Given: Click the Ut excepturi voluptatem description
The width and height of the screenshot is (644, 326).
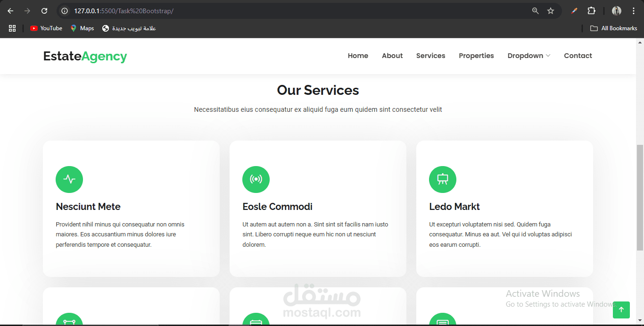Looking at the screenshot, I should tap(500, 234).
